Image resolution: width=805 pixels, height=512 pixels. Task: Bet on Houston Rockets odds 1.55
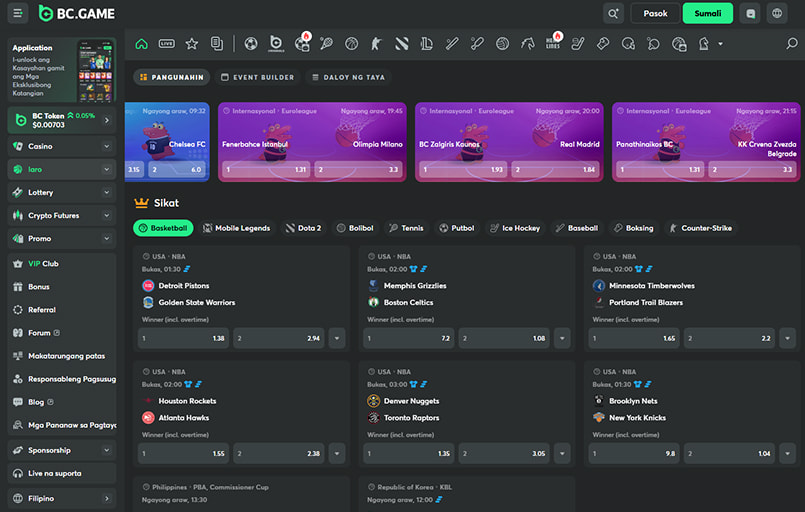[184, 453]
